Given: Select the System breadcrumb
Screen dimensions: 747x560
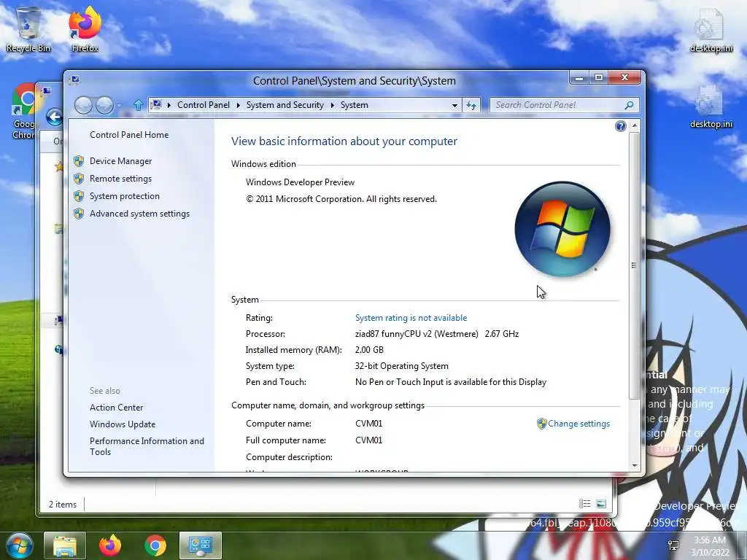Looking at the screenshot, I should tap(354, 105).
